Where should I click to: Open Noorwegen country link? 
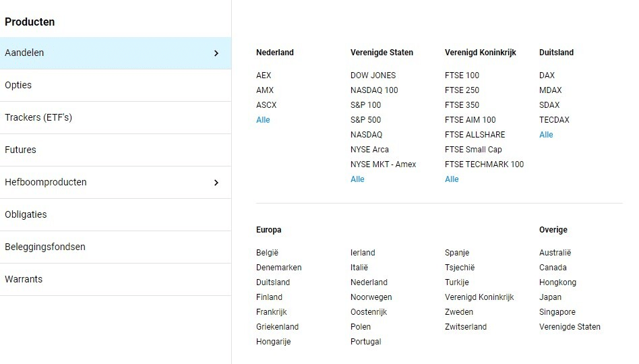tap(371, 297)
